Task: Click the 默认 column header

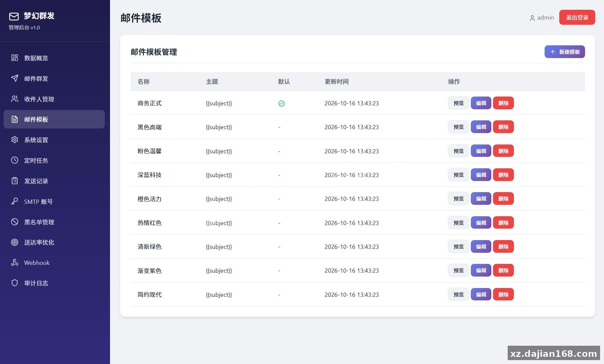Action: (284, 82)
